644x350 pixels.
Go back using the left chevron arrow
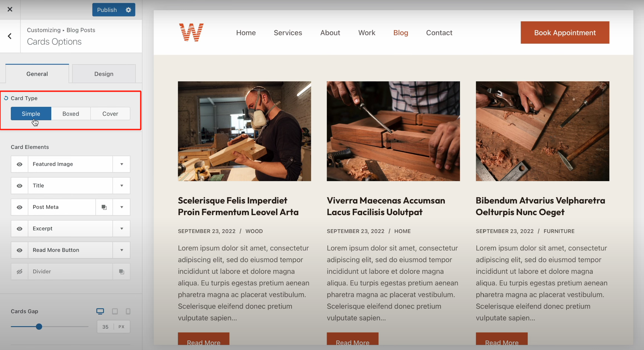(x=10, y=36)
